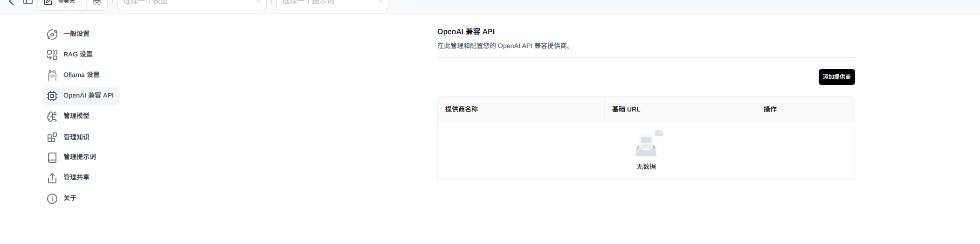Viewport: 980px width, 244px height.
Task: Select OpenAI 兼容 API sidebar entry
Action: click(x=81, y=96)
